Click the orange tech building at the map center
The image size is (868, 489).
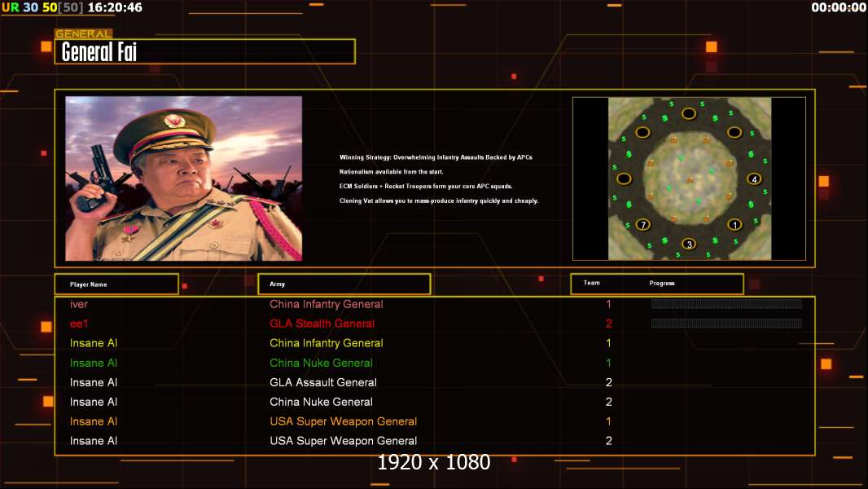point(690,179)
